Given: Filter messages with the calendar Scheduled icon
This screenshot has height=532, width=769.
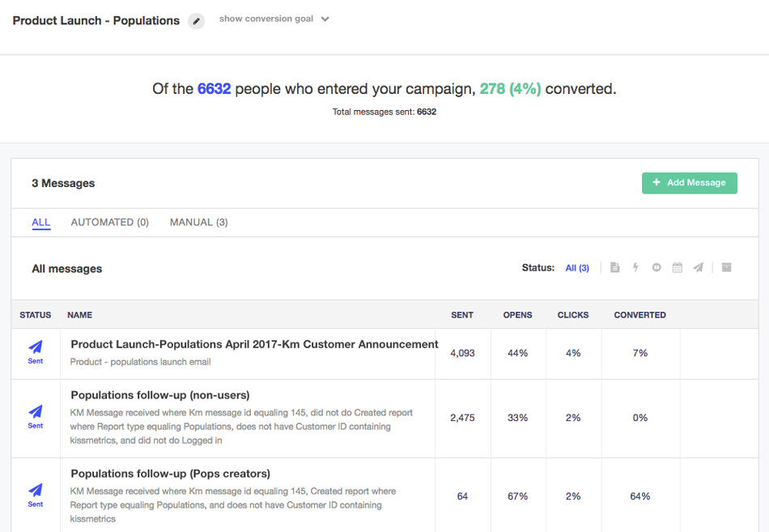Looking at the screenshot, I should click(x=677, y=267).
